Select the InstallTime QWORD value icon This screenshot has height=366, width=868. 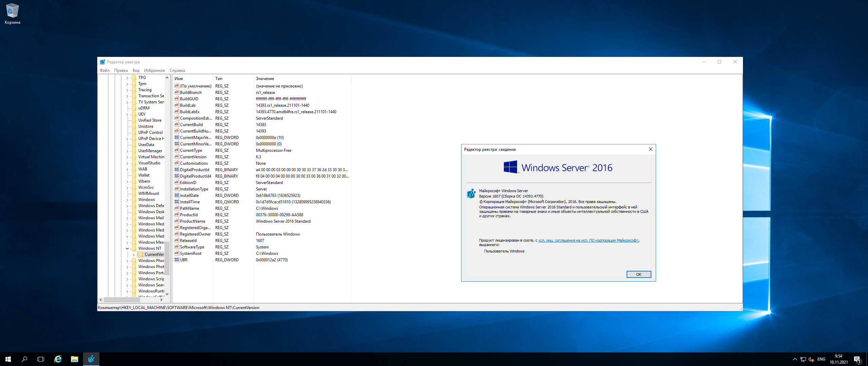point(176,202)
